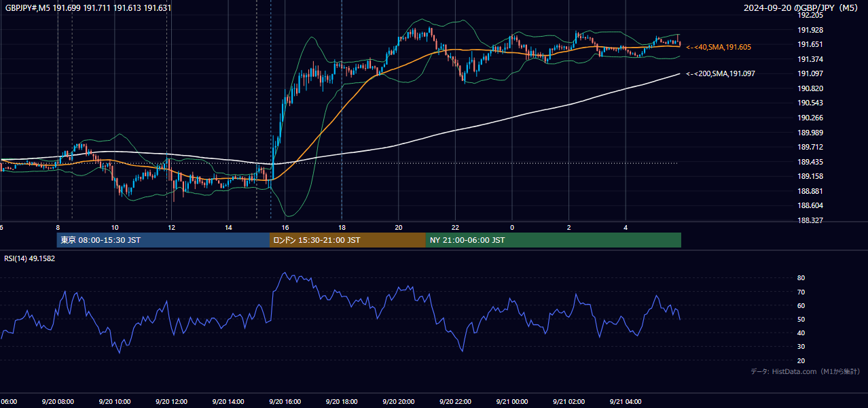Click bottom time label 9/21 00:00
868x408 pixels.
point(511,402)
